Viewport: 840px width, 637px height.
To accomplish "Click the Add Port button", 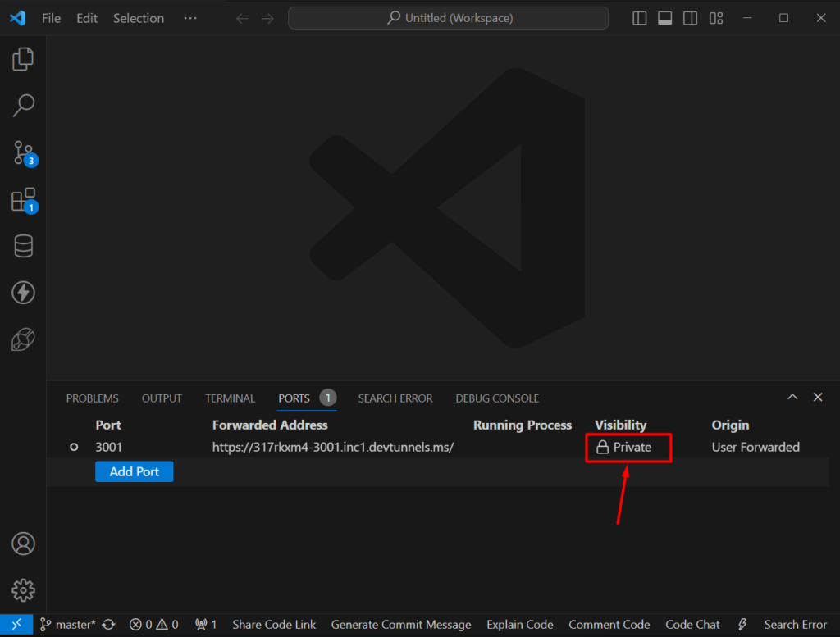I will [x=135, y=471].
